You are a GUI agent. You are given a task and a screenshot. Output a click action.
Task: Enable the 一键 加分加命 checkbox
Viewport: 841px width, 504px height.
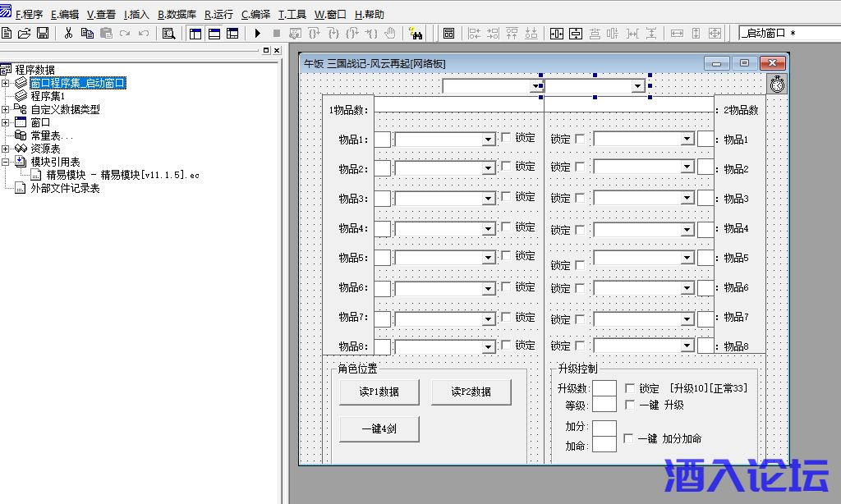coord(629,438)
